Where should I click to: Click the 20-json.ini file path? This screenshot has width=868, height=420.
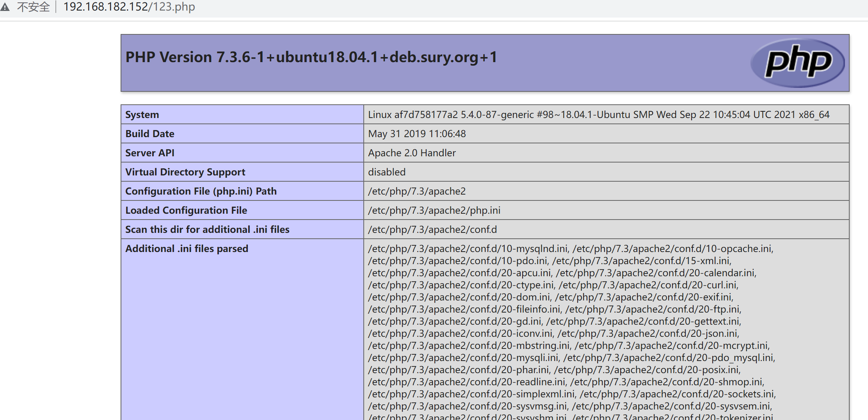coord(647,333)
